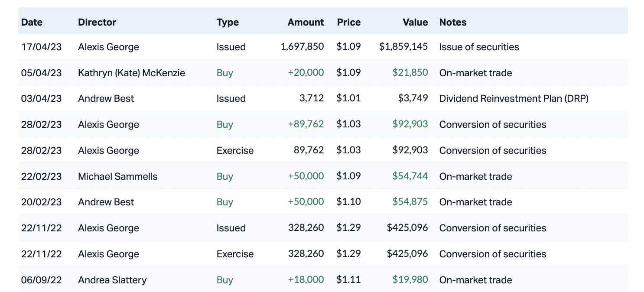Select the $19,980 value cell

click(410, 280)
